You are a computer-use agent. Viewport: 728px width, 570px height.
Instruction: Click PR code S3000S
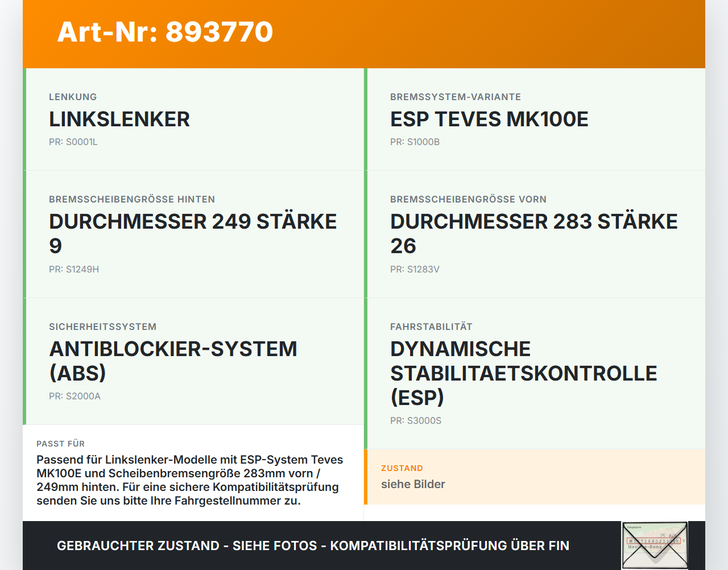click(x=416, y=421)
